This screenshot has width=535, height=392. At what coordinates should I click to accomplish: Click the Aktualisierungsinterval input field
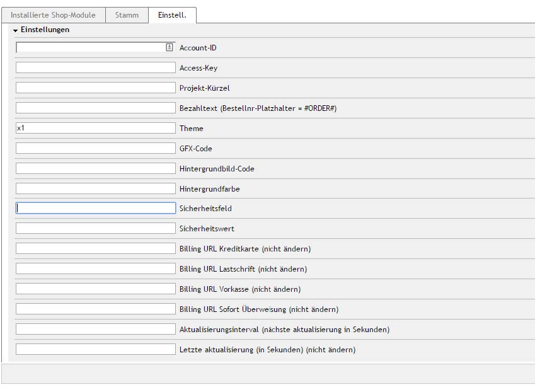(x=95, y=329)
